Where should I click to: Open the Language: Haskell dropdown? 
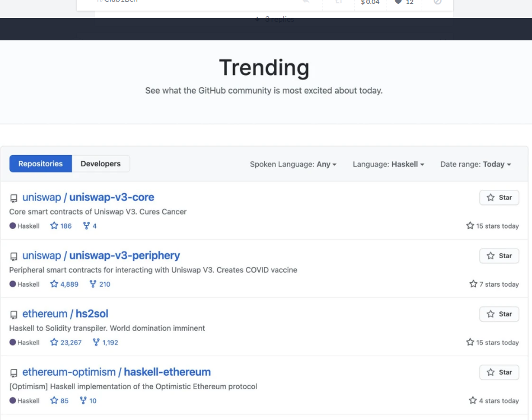[x=389, y=164]
